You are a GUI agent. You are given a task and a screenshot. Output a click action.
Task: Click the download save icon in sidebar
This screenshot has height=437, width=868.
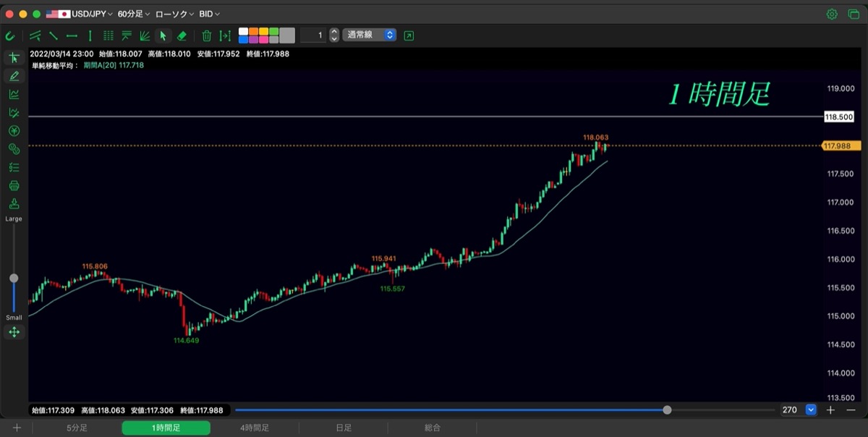tap(14, 204)
